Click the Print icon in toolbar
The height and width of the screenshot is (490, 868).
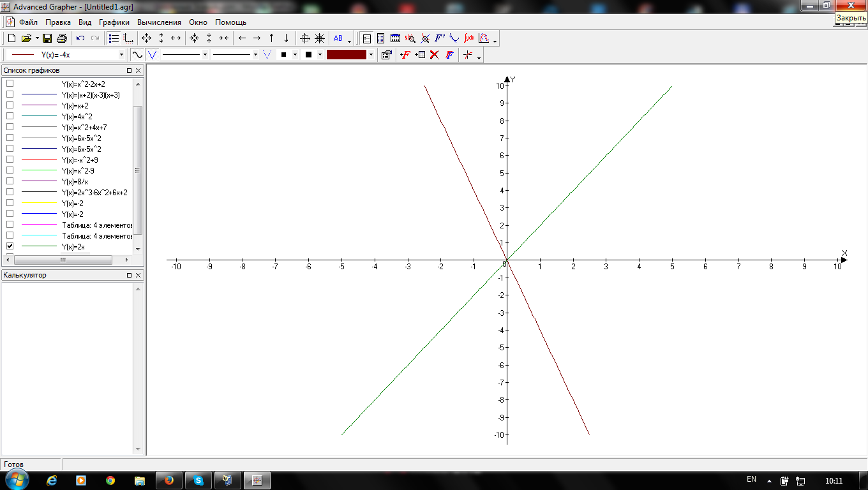coord(62,38)
